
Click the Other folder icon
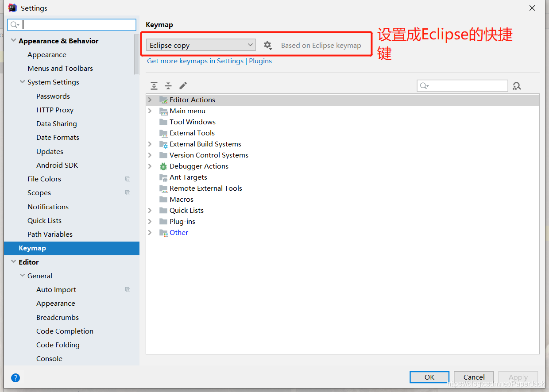point(163,233)
